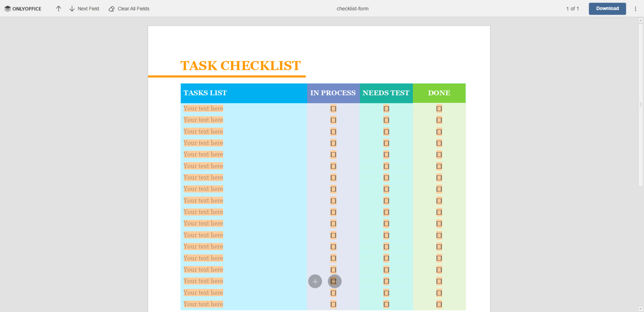The width and height of the screenshot is (644, 312).
Task: Click the up arrow to go to previous field
Action: 58,8
